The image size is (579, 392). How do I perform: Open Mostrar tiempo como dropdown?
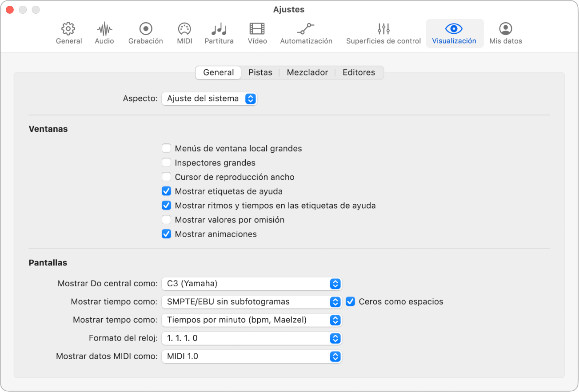point(252,302)
